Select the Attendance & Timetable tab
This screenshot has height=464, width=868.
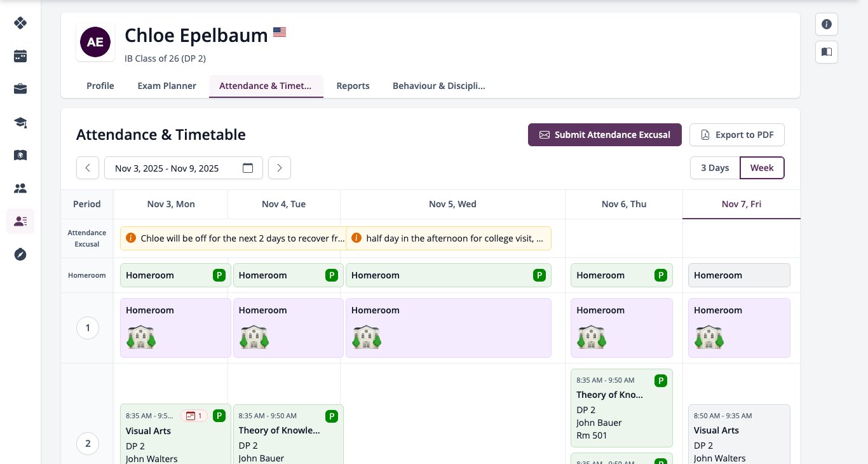tap(266, 86)
